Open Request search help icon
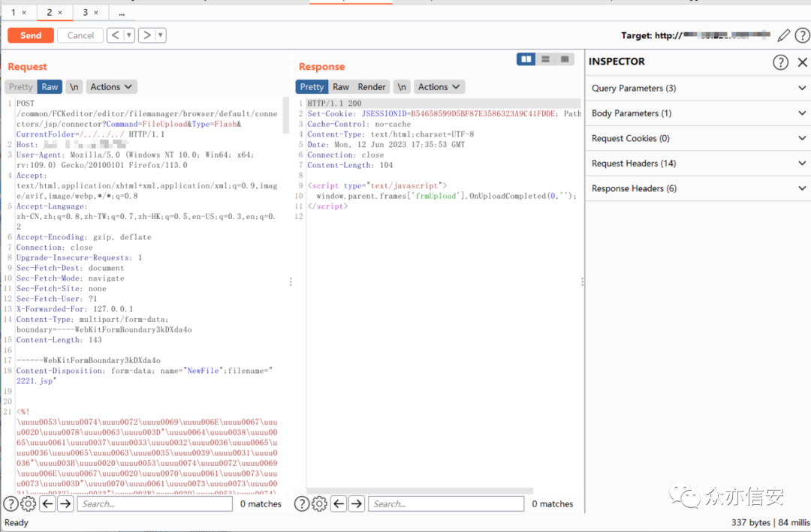Image resolution: width=811 pixels, height=532 pixels. click(x=11, y=503)
